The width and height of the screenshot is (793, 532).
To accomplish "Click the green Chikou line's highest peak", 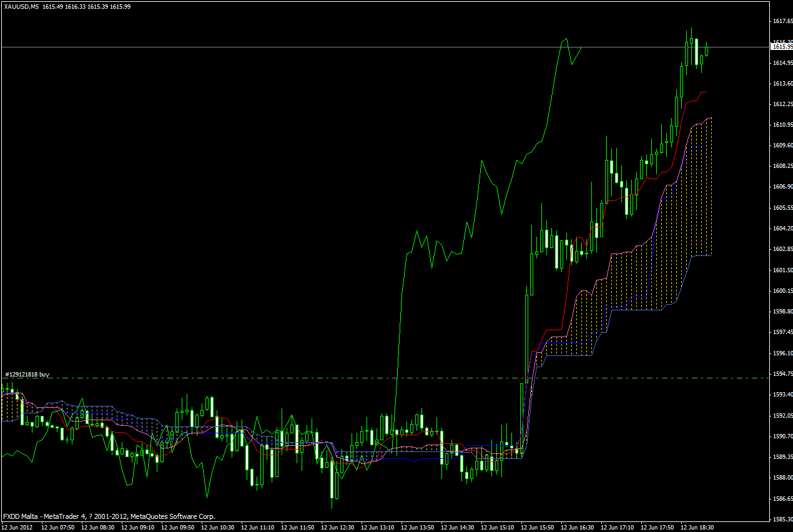I will pos(566,39).
